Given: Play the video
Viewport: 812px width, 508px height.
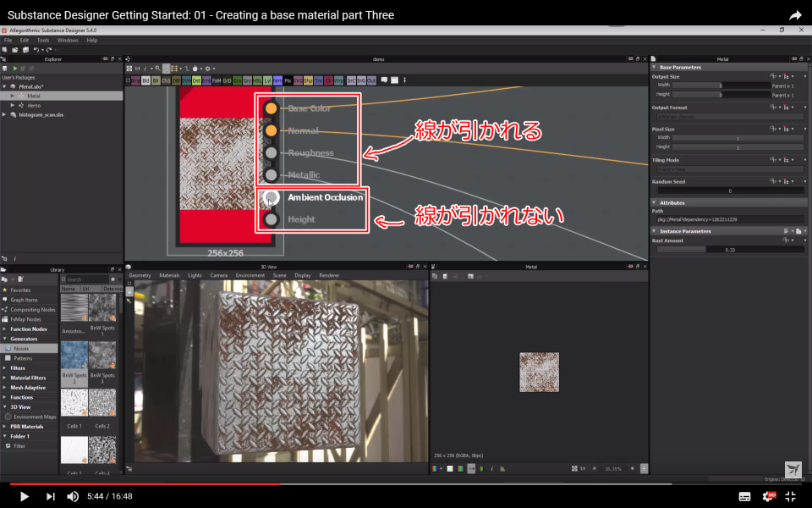Looking at the screenshot, I should 24,496.
